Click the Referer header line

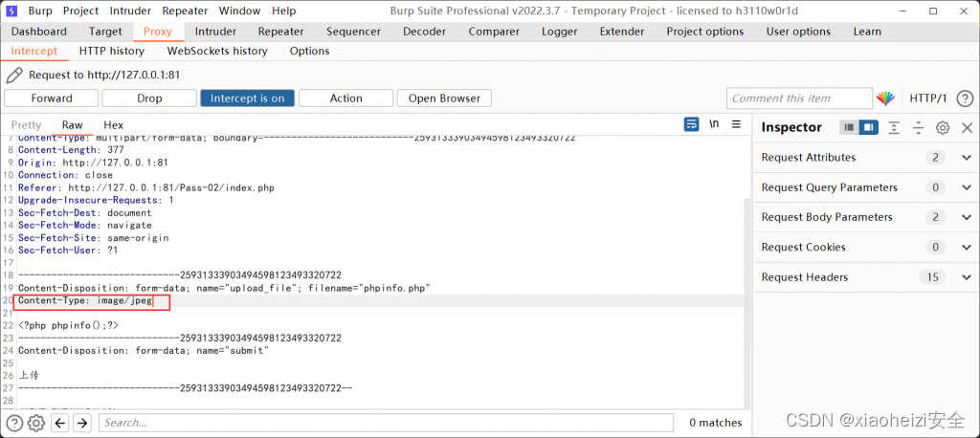[x=146, y=187]
